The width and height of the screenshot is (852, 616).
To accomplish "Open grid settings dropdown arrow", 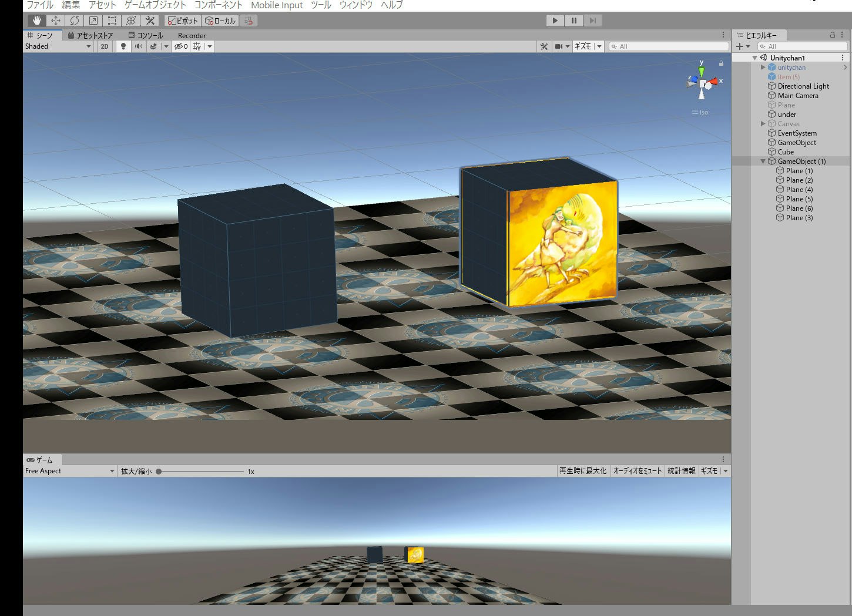I will 210,46.
